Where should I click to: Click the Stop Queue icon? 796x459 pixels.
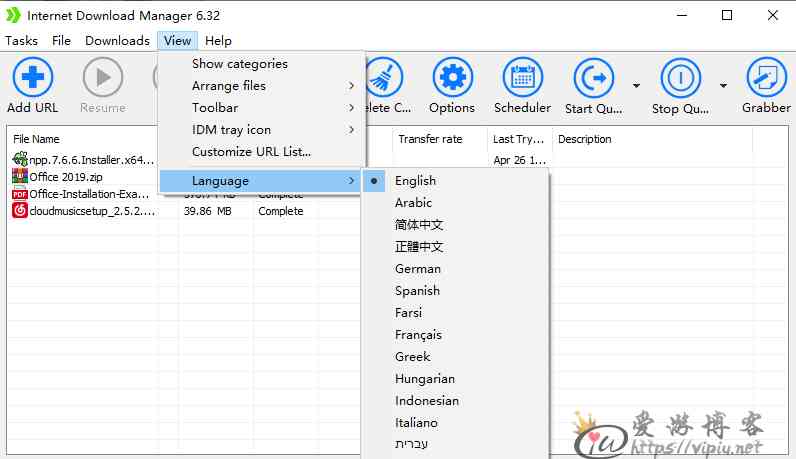click(x=680, y=78)
